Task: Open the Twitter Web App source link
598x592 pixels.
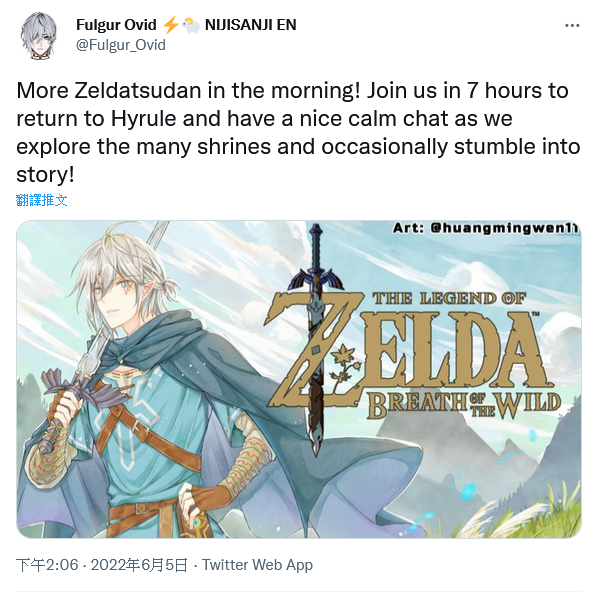Action: pyautogui.click(x=257, y=565)
